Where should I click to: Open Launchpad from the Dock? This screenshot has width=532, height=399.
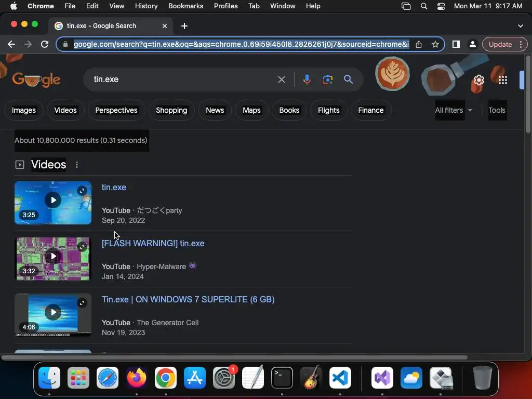(78, 378)
